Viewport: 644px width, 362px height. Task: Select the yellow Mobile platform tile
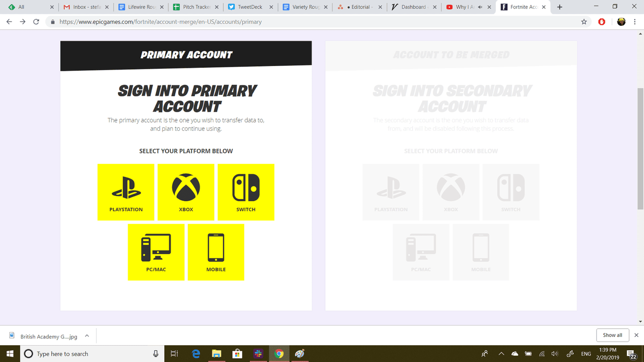[x=216, y=252]
